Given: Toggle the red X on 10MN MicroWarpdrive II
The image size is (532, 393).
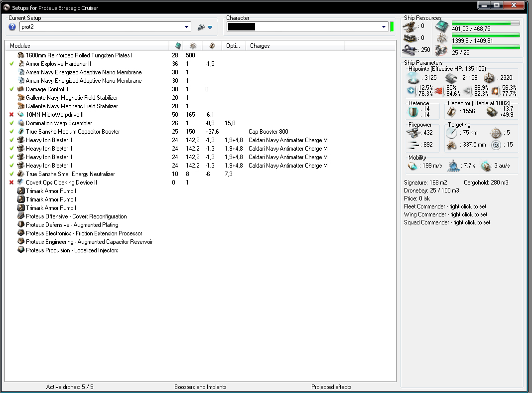Looking at the screenshot, I should (11, 115).
